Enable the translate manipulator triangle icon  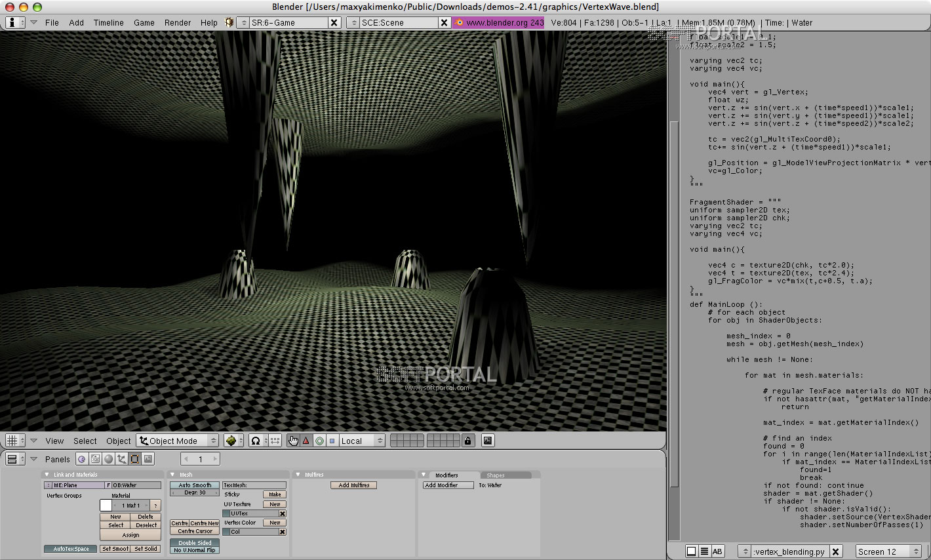pos(306,441)
